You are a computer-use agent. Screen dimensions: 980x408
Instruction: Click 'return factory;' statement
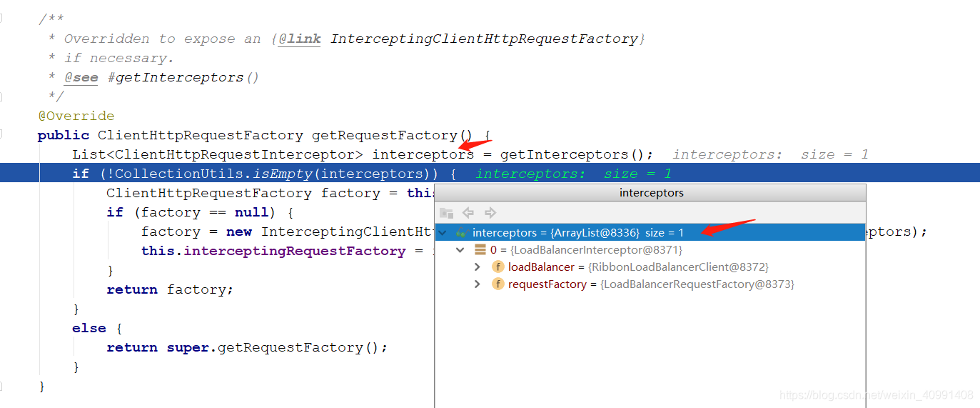(x=170, y=289)
